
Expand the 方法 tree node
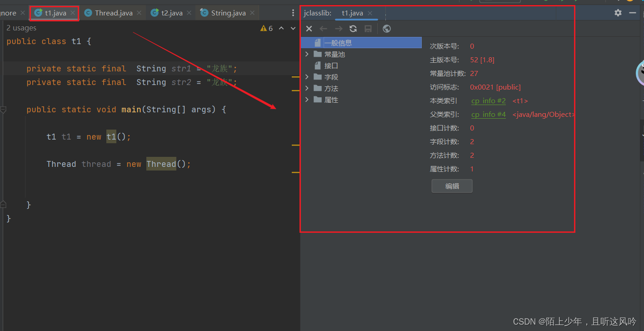[x=307, y=88]
